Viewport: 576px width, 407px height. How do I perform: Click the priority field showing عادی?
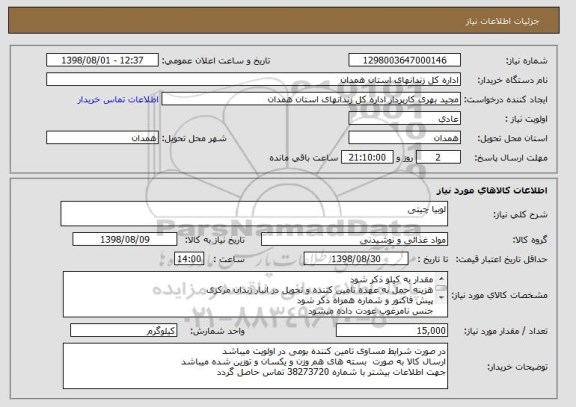click(x=404, y=119)
